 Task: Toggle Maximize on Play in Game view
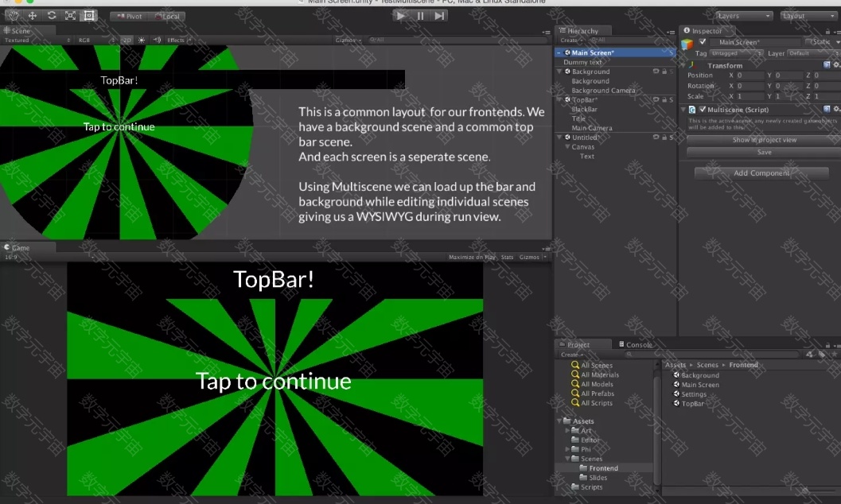(472, 257)
